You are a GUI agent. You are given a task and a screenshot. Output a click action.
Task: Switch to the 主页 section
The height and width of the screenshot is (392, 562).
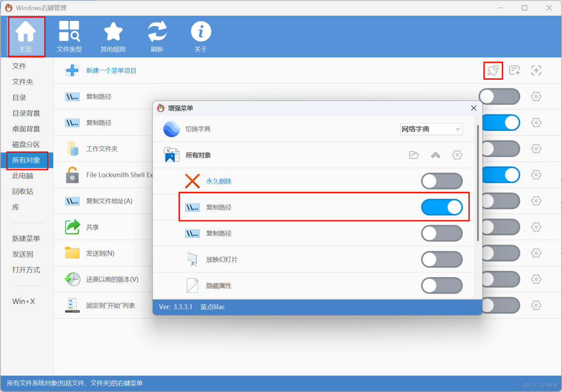pos(27,37)
